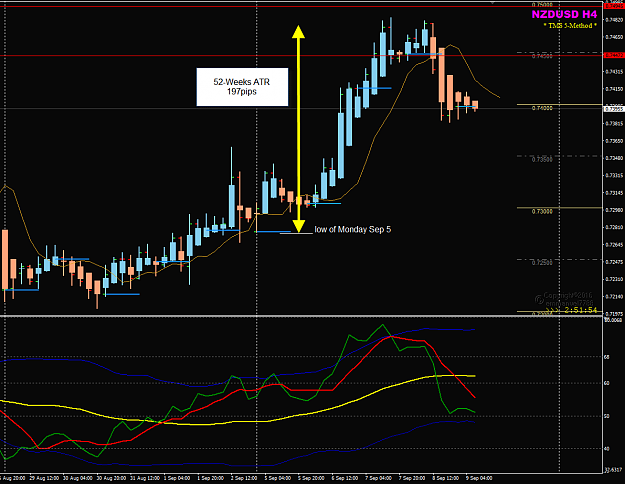Click '5 Sep 20:00' on the time axis
625x484 pixels.
click(311, 478)
